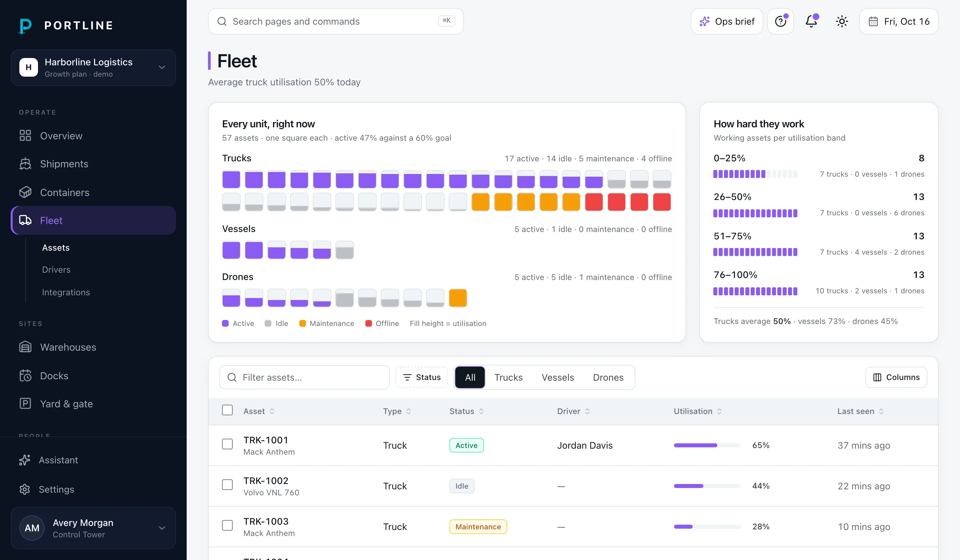Screen dimensions: 960x560
Task: Sort by the Utilisation column
Action: pyautogui.click(x=698, y=411)
